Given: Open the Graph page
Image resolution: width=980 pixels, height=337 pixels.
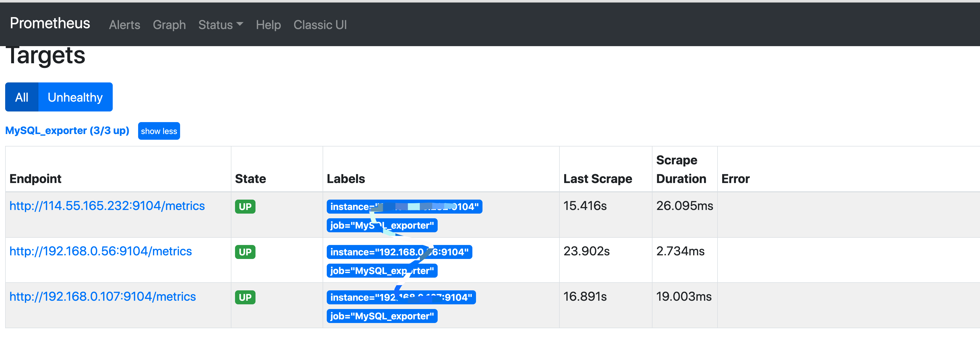Looking at the screenshot, I should click(169, 25).
